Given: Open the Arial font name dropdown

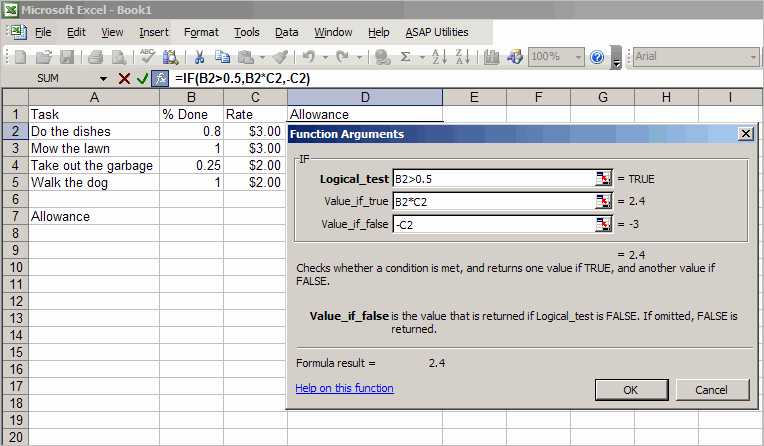Looking at the screenshot, I should tap(753, 57).
